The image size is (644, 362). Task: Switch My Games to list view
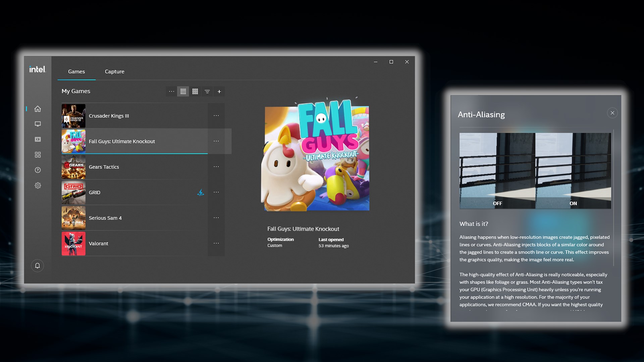coord(183,92)
